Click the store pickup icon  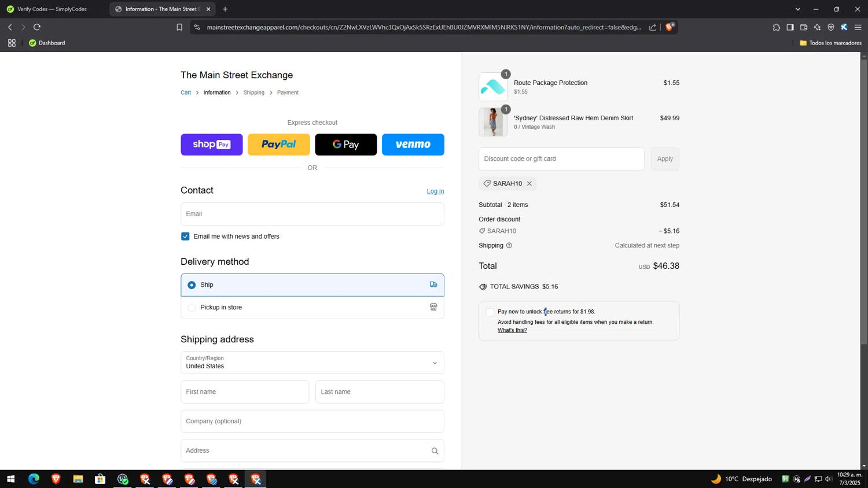pos(433,307)
